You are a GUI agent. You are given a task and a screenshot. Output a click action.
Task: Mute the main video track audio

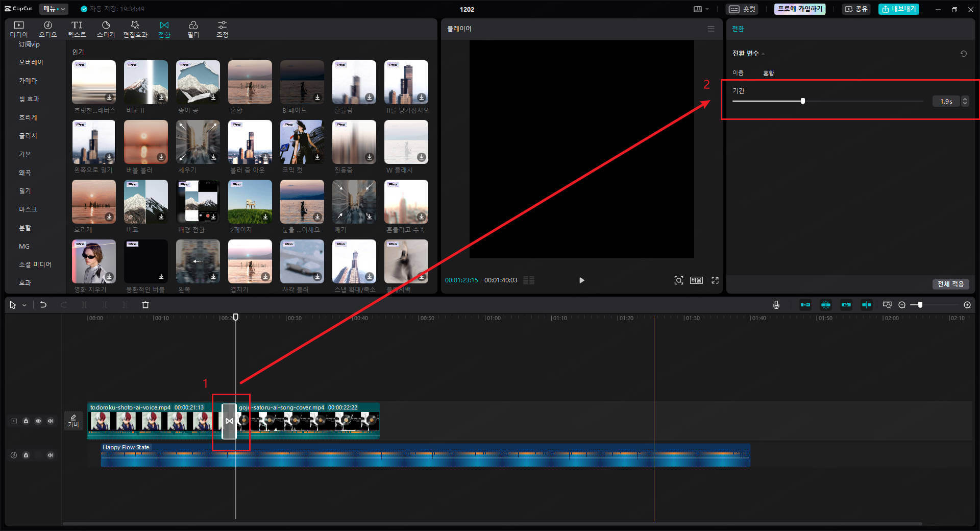51,421
